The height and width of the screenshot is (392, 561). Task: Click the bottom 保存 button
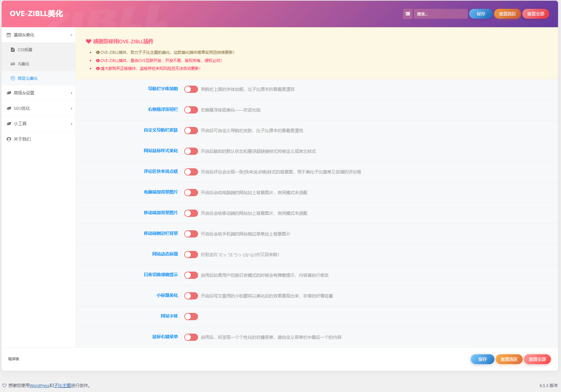[x=482, y=359]
